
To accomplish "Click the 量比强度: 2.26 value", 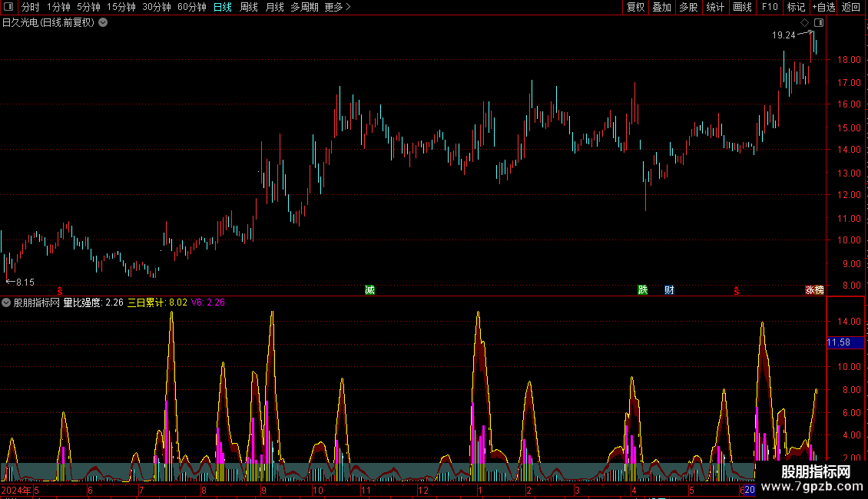I will click(94, 302).
